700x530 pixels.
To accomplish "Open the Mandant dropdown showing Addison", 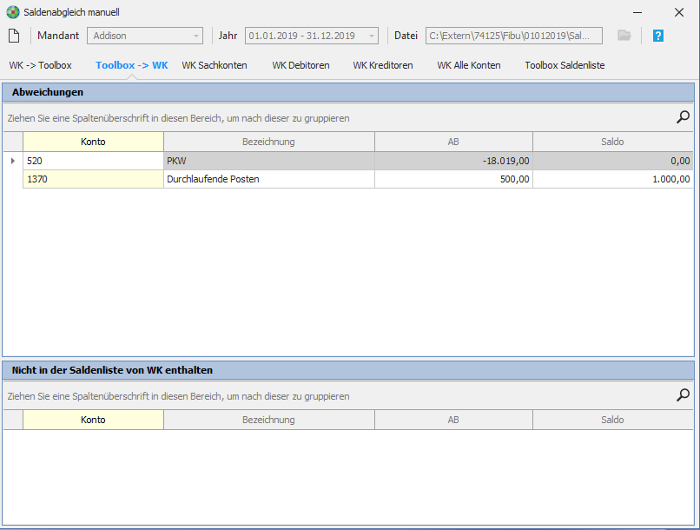I will pyautogui.click(x=145, y=36).
